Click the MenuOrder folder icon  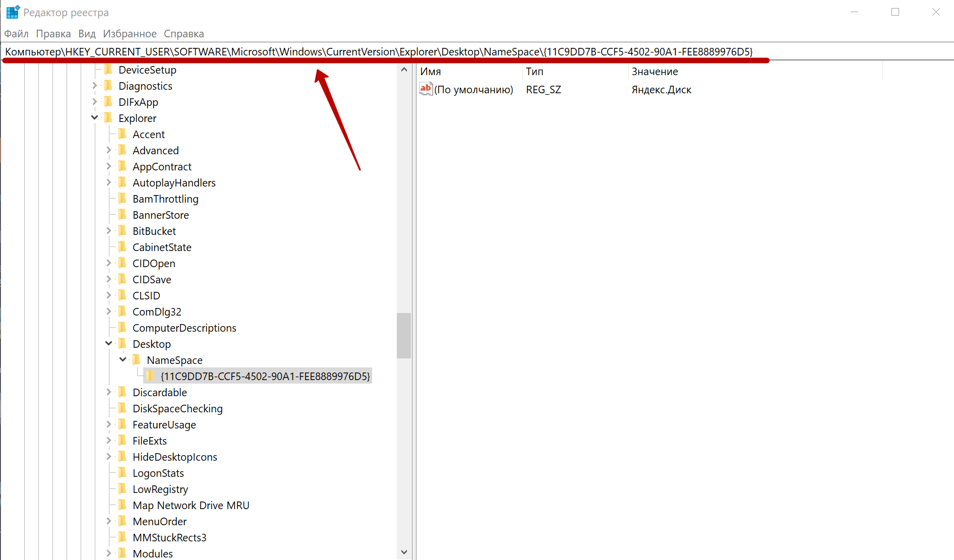click(x=122, y=521)
